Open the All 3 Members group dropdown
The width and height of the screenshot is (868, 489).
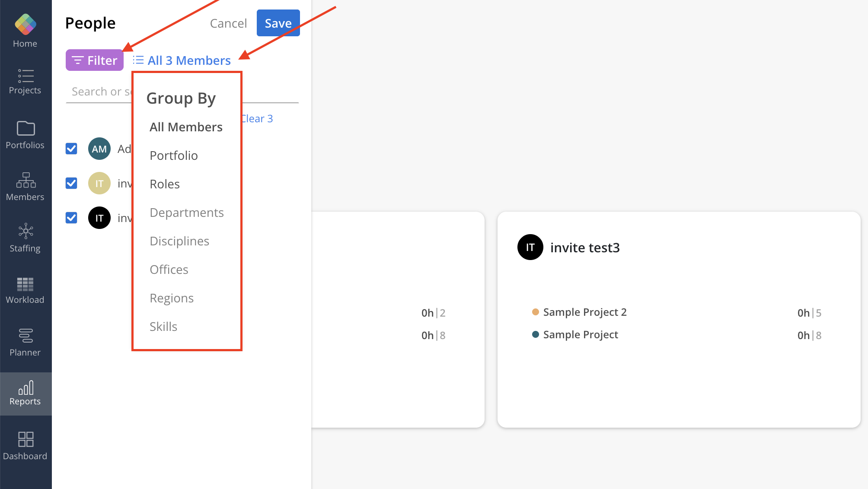[x=182, y=60]
